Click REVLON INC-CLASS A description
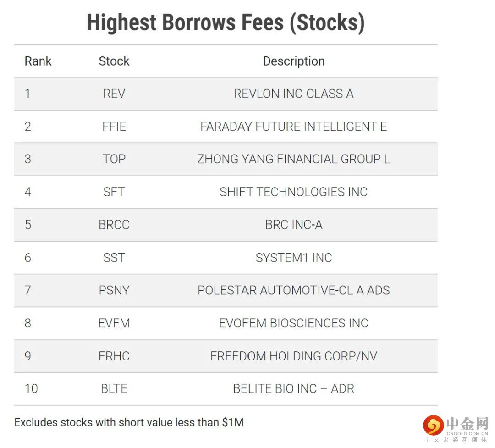This screenshot has height=448, width=495. pos(293,94)
